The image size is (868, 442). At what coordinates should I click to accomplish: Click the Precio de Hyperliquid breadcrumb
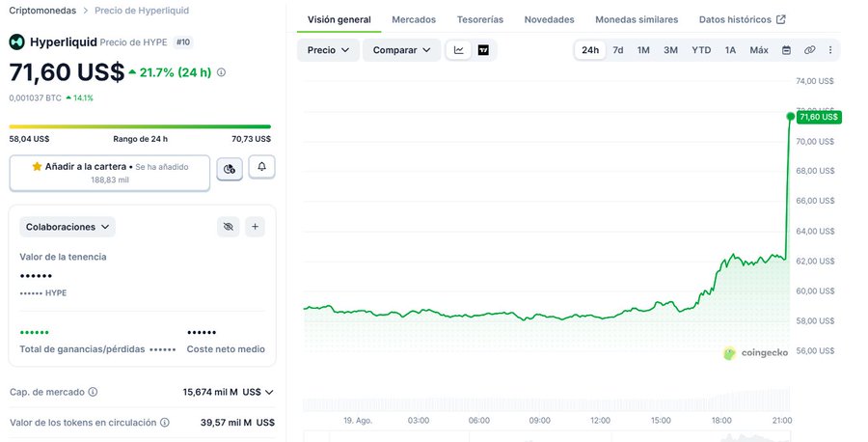click(x=142, y=11)
